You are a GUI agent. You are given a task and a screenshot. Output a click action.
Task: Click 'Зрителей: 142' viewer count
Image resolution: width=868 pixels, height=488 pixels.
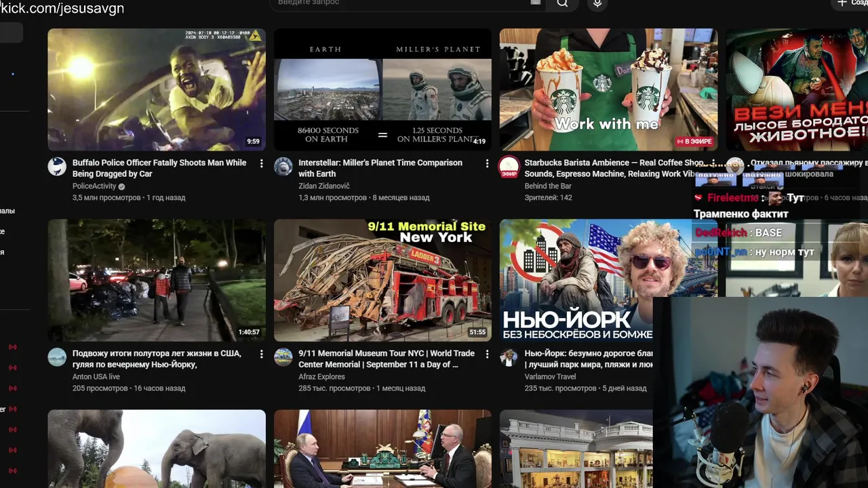[x=548, y=198]
